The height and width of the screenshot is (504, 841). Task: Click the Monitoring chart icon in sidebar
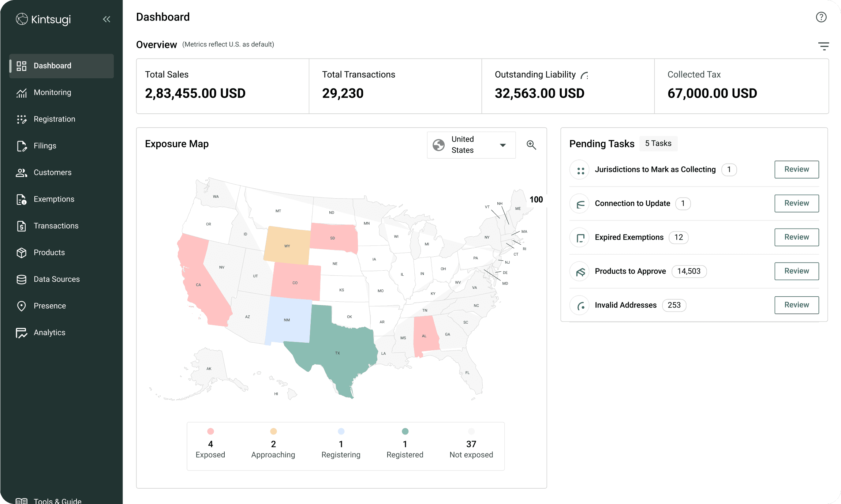[x=22, y=93]
